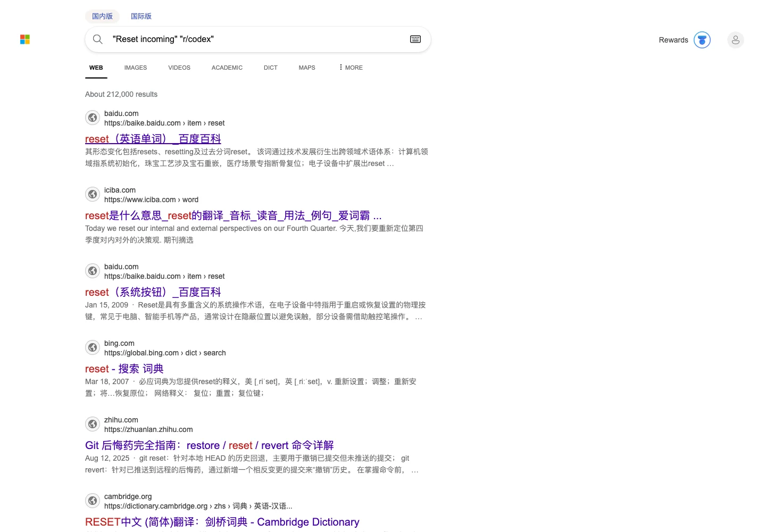Click globe icon beside zhihu.com result
The width and height of the screenshot is (766, 532).
(x=93, y=424)
